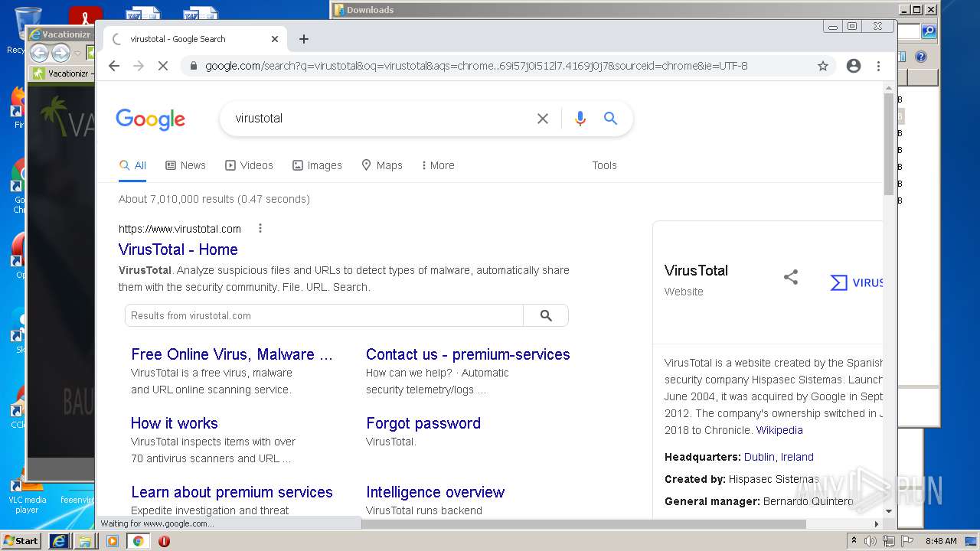
Task: Follow the Ireland headquarters link
Action: point(797,457)
